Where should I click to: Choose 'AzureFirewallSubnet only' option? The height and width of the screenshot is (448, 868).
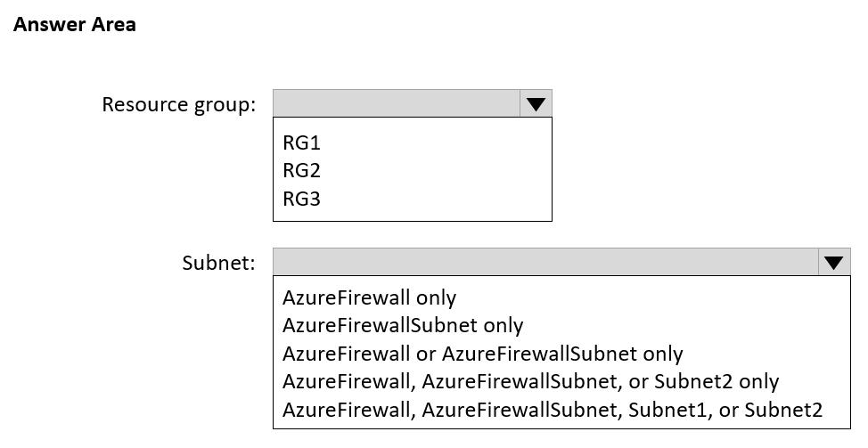(x=403, y=325)
